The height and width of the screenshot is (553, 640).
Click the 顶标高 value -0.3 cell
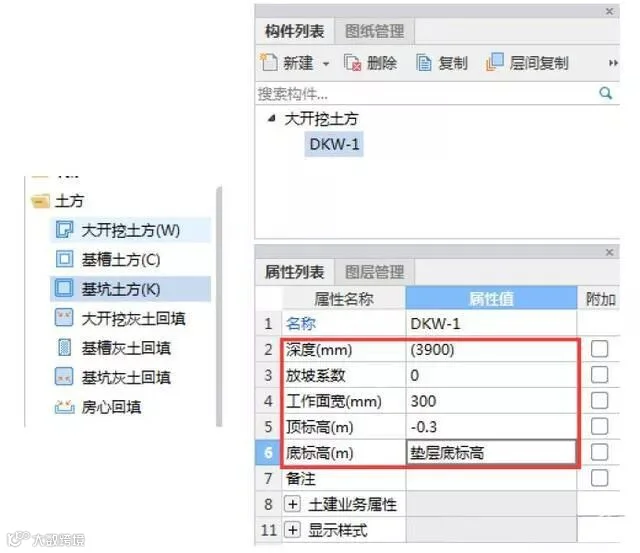[x=491, y=427]
